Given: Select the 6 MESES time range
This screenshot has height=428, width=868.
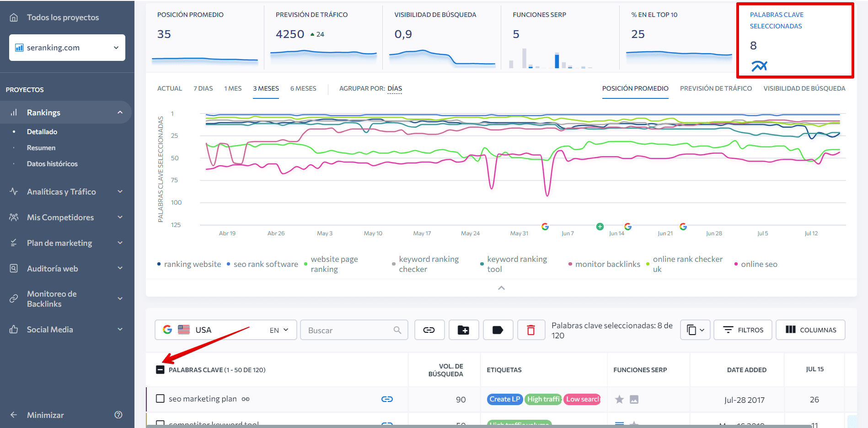Looking at the screenshot, I should coord(303,88).
